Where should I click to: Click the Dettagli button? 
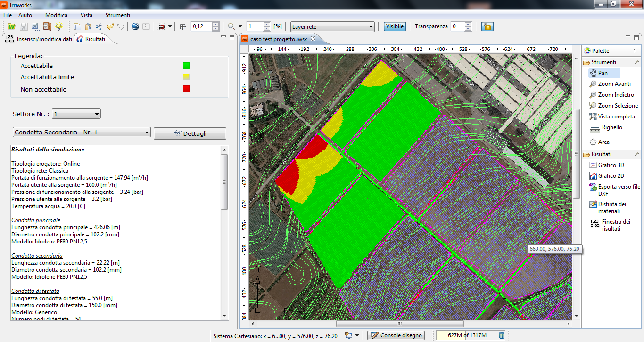pyautogui.click(x=190, y=133)
